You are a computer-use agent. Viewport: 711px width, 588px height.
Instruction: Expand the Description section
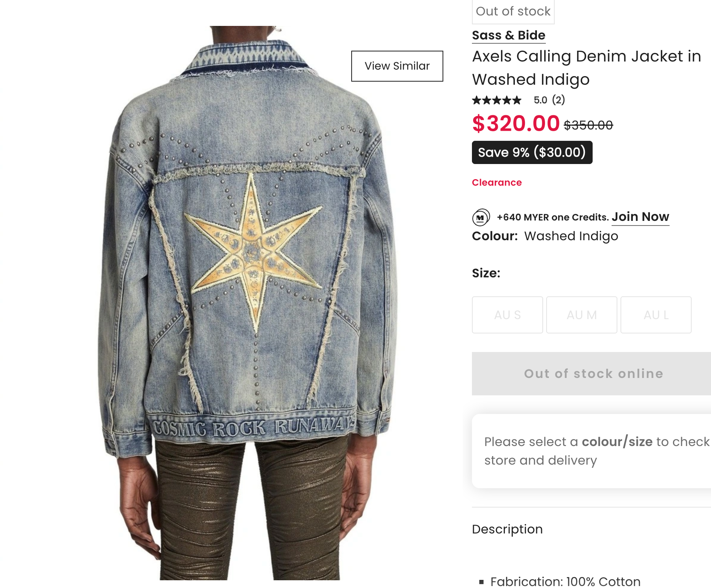(x=507, y=529)
